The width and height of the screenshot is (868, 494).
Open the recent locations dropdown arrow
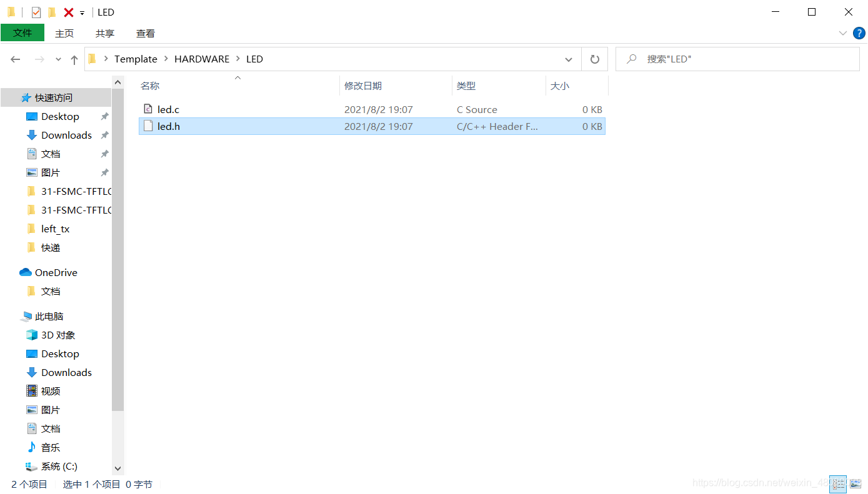59,59
